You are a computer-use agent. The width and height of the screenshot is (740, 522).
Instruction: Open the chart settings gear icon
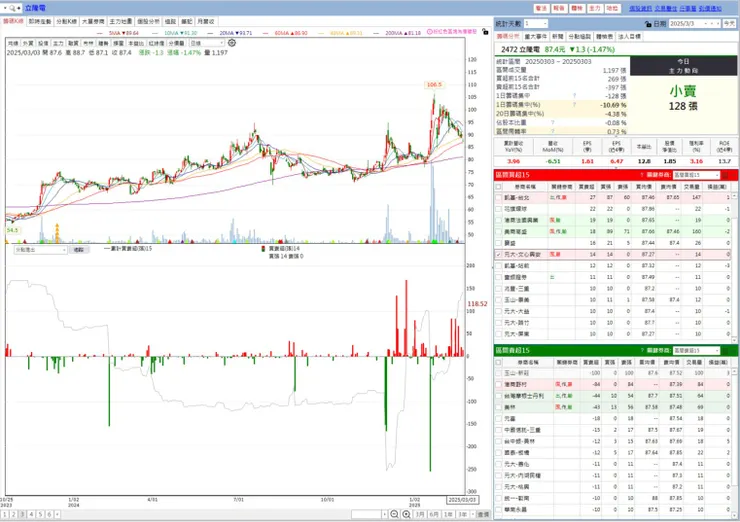pos(232,43)
